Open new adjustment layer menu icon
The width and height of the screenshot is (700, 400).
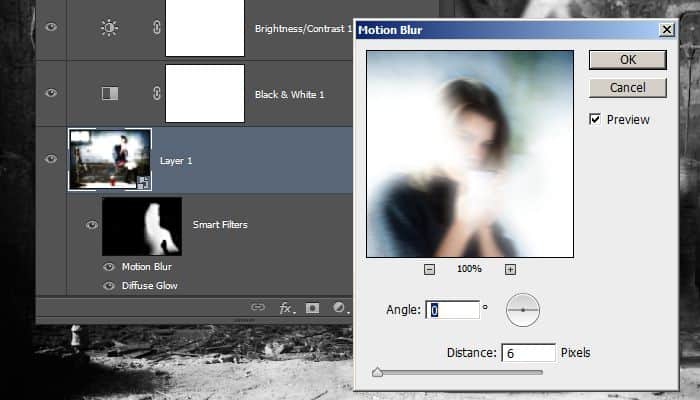pos(339,307)
